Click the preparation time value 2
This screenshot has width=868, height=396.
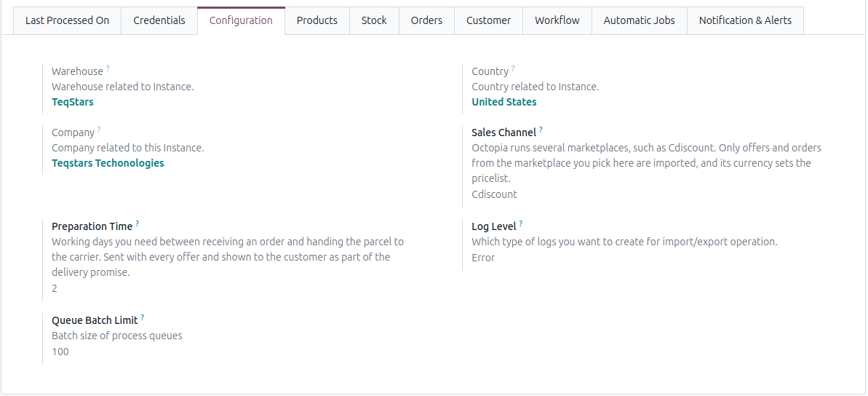click(x=55, y=288)
